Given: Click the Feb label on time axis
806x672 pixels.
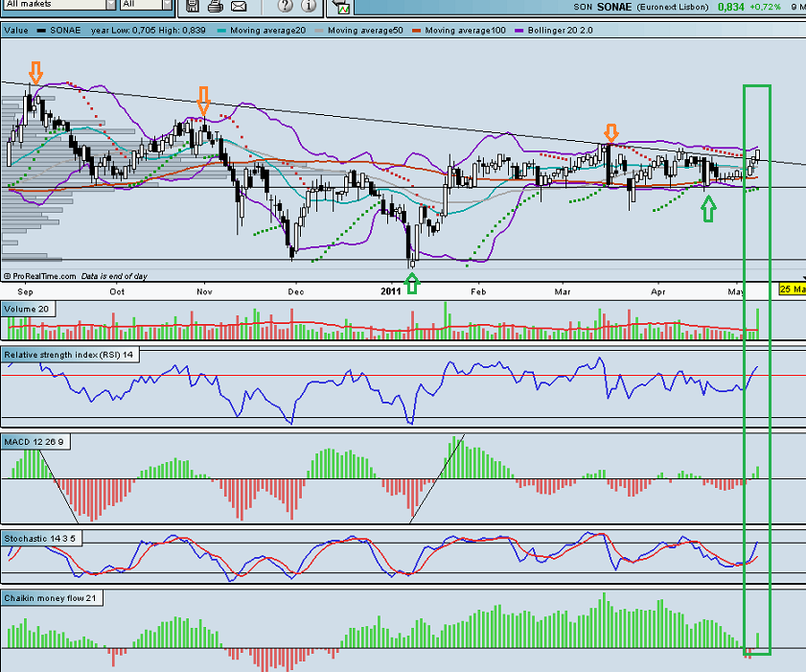Looking at the screenshot, I should click(x=478, y=291).
